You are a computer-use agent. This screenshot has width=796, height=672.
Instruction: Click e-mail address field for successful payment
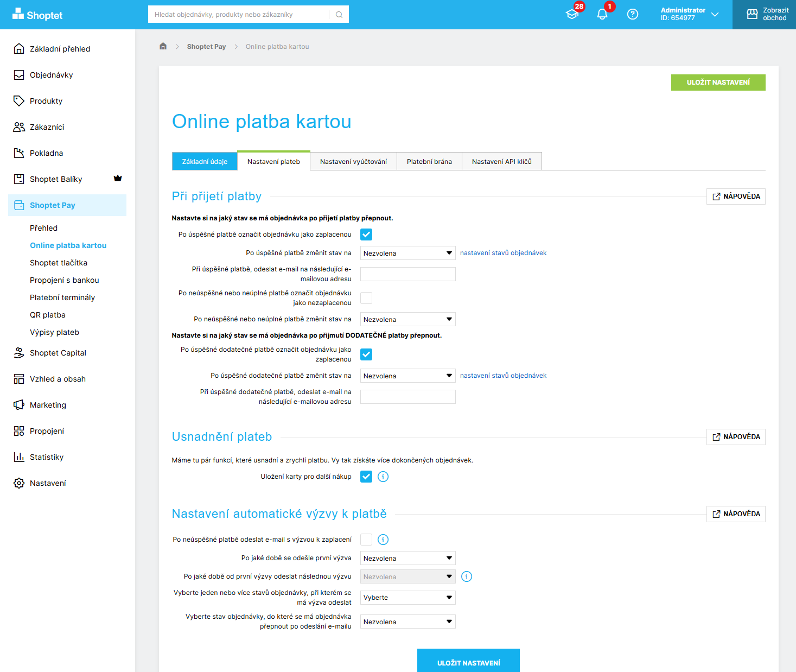click(x=407, y=274)
